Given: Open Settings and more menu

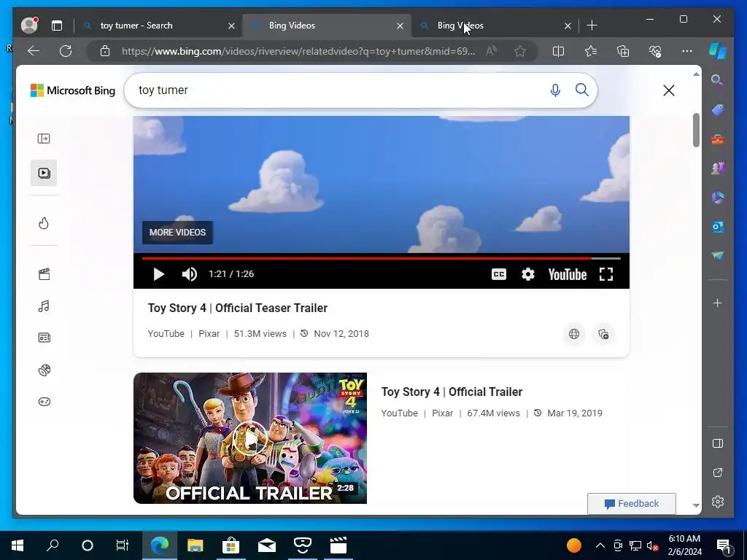Looking at the screenshot, I should click(687, 51).
